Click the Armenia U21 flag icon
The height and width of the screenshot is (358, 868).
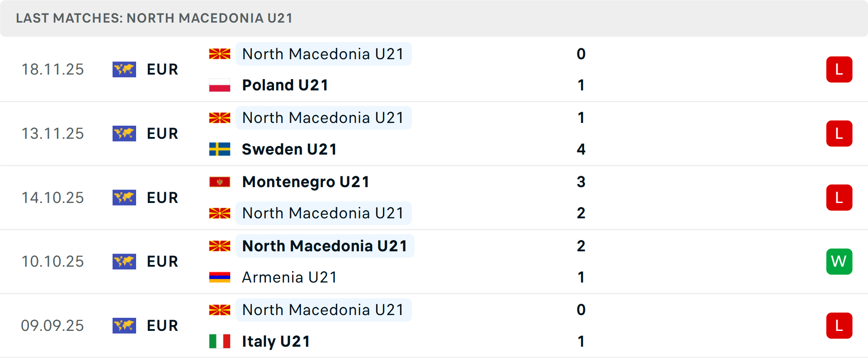point(219,277)
